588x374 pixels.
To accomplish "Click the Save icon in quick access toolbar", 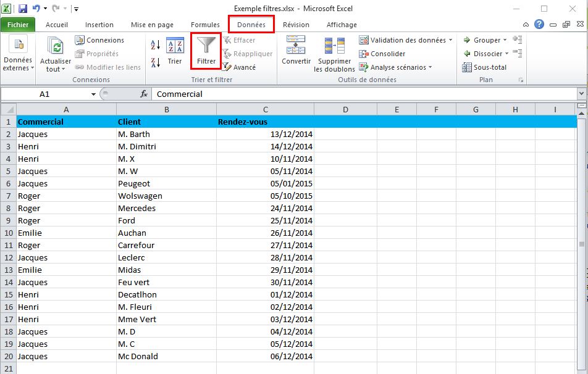I will coord(23,9).
